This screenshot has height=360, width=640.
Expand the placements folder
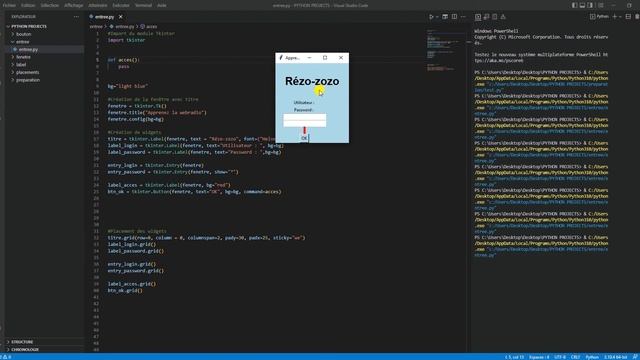click(x=44, y=72)
